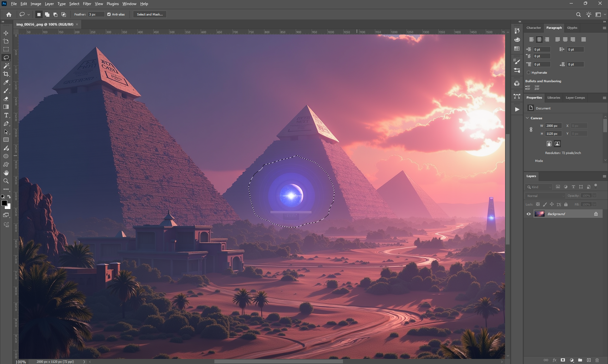Select the Eyedropper tool
The width and height of the screenshot is (608, 364).
[6, 83]
